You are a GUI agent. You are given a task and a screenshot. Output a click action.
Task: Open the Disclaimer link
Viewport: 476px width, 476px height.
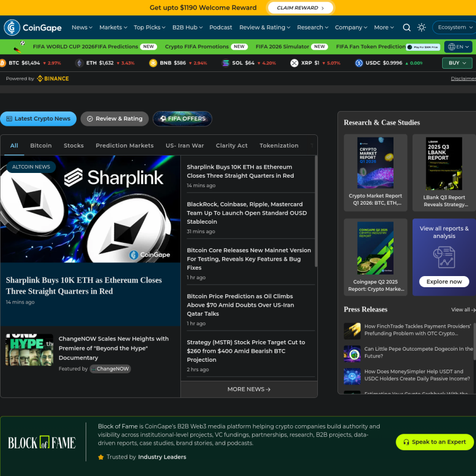(x=463, y=79)
